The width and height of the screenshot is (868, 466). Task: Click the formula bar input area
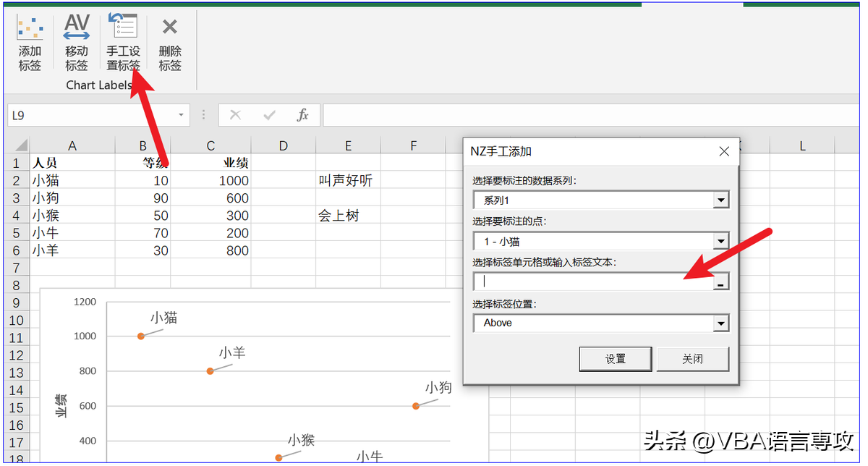click(592, 115)
